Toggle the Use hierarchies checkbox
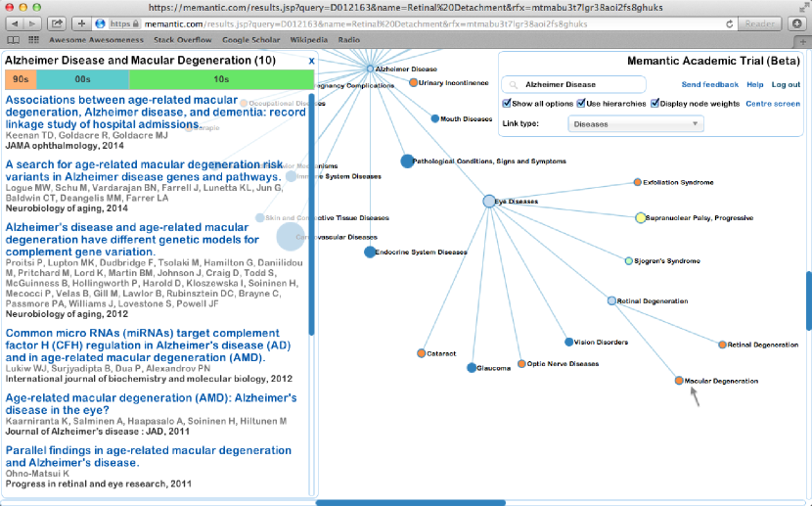812x506 pixels. 581,103
